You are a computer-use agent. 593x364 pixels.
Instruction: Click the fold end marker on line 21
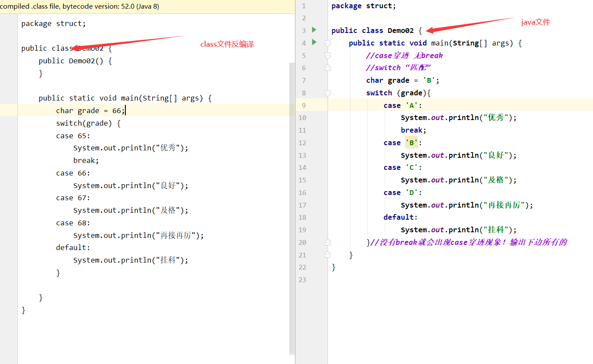pyautogui.click(x=328, y=255)
